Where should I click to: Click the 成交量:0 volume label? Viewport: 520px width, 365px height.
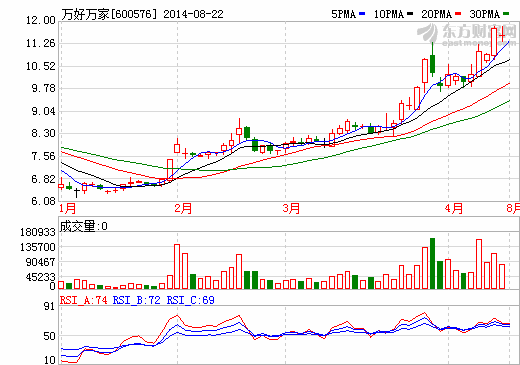coord(84,226)
